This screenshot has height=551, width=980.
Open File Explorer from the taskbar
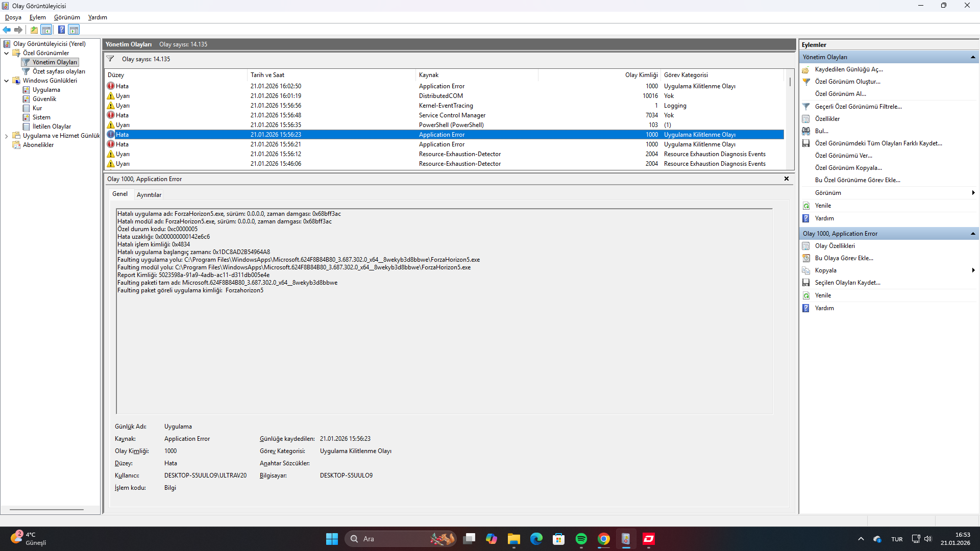[514, 539]
